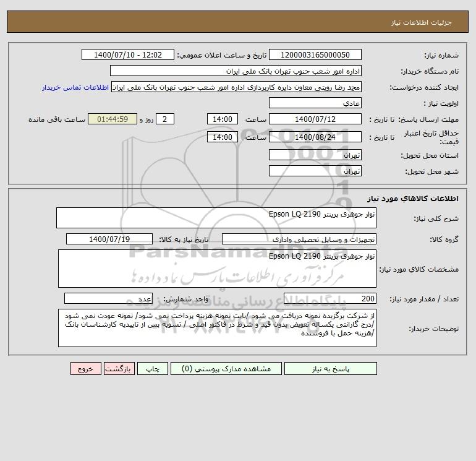The height and width of the screenshot is (461, 476).
Task: Click the مشخصات کالای مورد نیاز text area
Action: [217, 269]
